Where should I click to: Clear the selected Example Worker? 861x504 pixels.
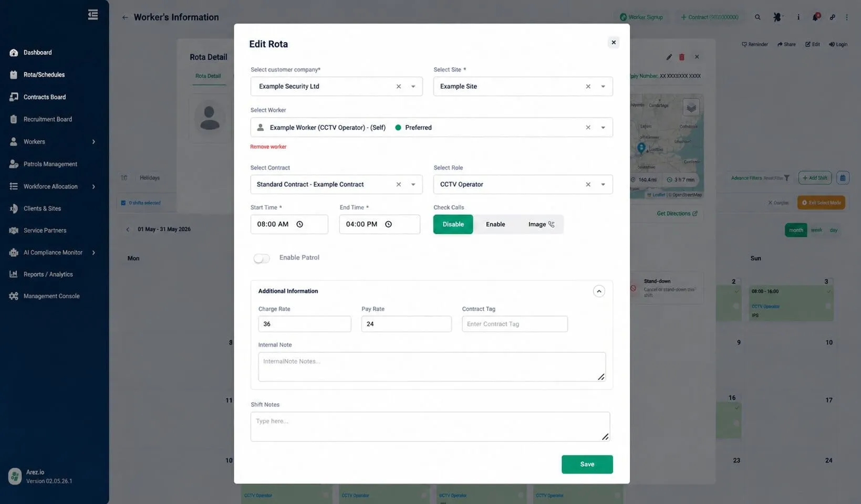pyautogui.click(x=588, y=128)
